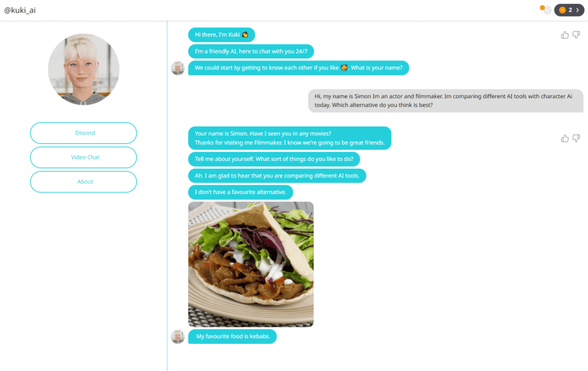Screen dimensions: 588x371
Task: Click the 'Hi there, I'm Kuki' message bubble
Action: pyautogui.click(x=221, y=34)
